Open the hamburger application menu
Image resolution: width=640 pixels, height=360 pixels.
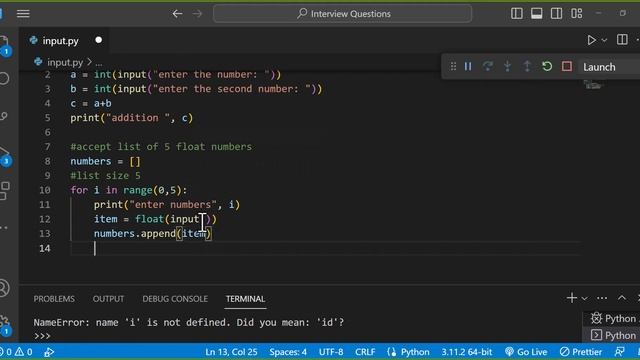coord(23,13)
